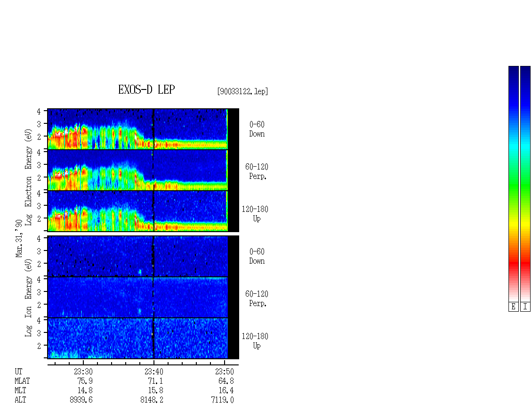Image resolution: width=532 pixels, height=412 pixels.
Task: Click the 23:40 UT time label
Action: pyautogui.click(x=153, y=372)
